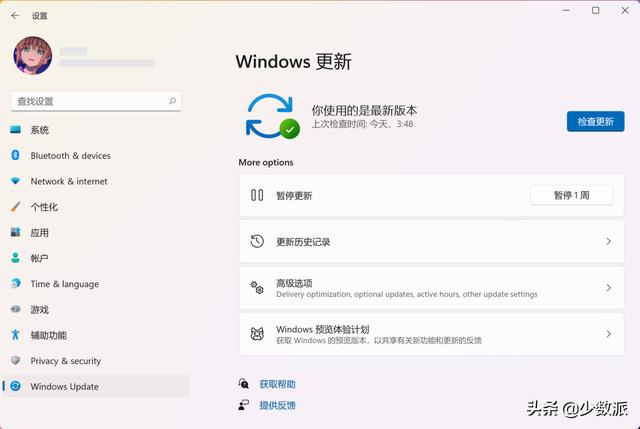Open the 提供反馈 link

[x=277, y=405]
